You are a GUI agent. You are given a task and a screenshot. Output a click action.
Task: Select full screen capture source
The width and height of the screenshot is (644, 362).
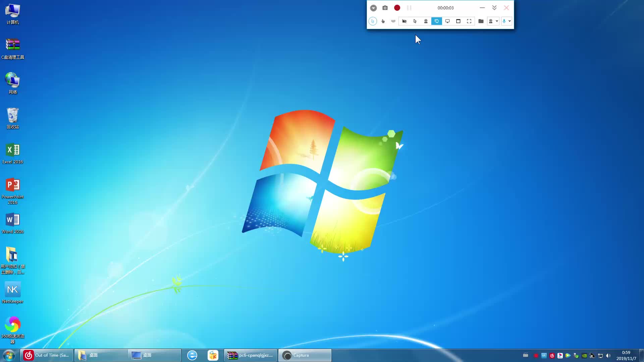437,21
